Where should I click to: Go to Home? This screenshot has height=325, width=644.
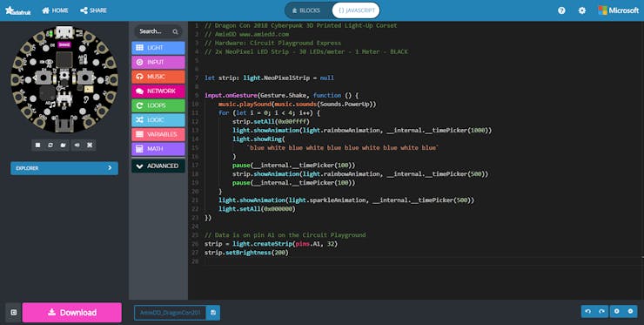pos(55,10)
